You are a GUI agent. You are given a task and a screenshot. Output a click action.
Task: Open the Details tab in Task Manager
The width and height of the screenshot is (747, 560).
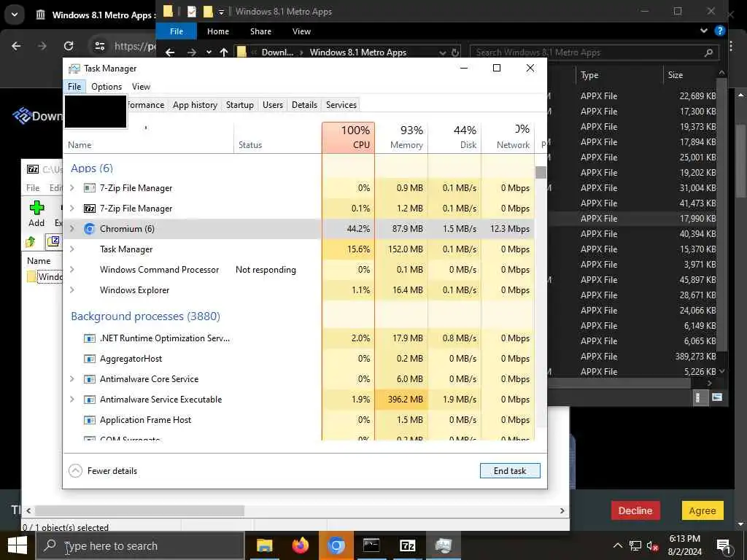click(x=304, y=105)
